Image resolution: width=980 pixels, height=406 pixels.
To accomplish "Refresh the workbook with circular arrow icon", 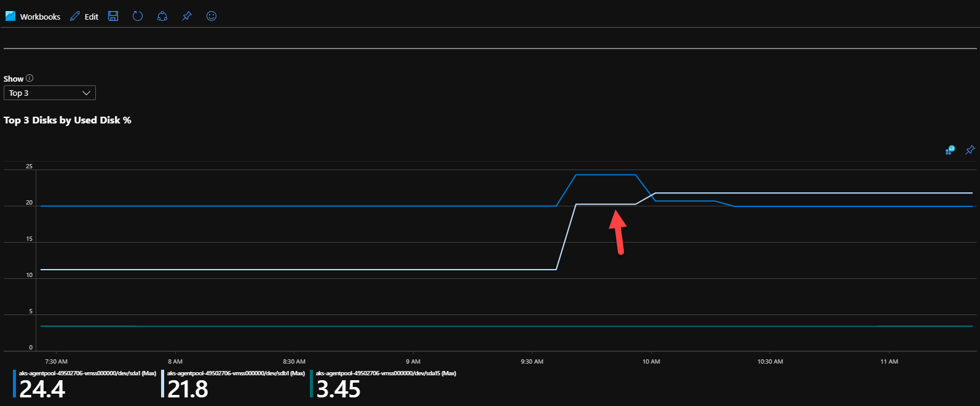I will tap(138, 16).
